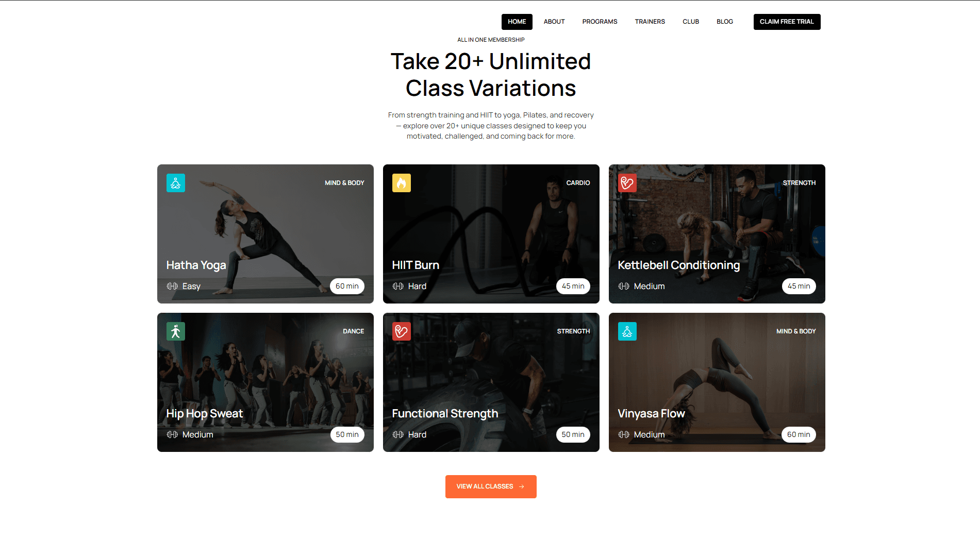Click the red bicep icon on Kettlebell Conditioning card
980x556 pixels.
click(627, 183)
